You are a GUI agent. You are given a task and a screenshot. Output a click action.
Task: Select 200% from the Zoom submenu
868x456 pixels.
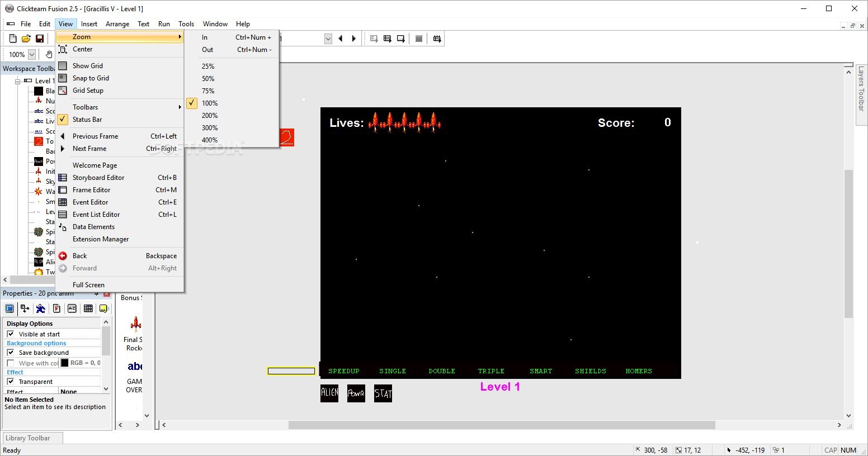click(209, 116)
